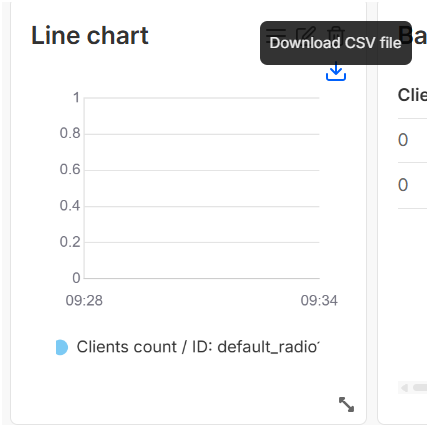Select the second 0 value row in the table
This screenshot has width=429, height=427.
coord(413,185)
